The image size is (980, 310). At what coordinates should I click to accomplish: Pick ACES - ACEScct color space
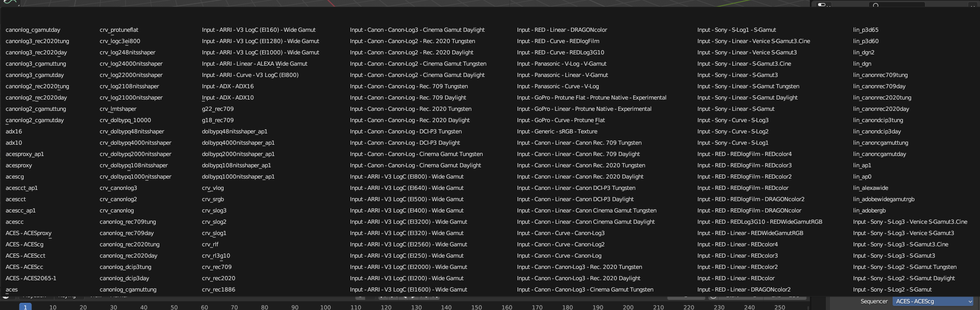coord(26,256)
